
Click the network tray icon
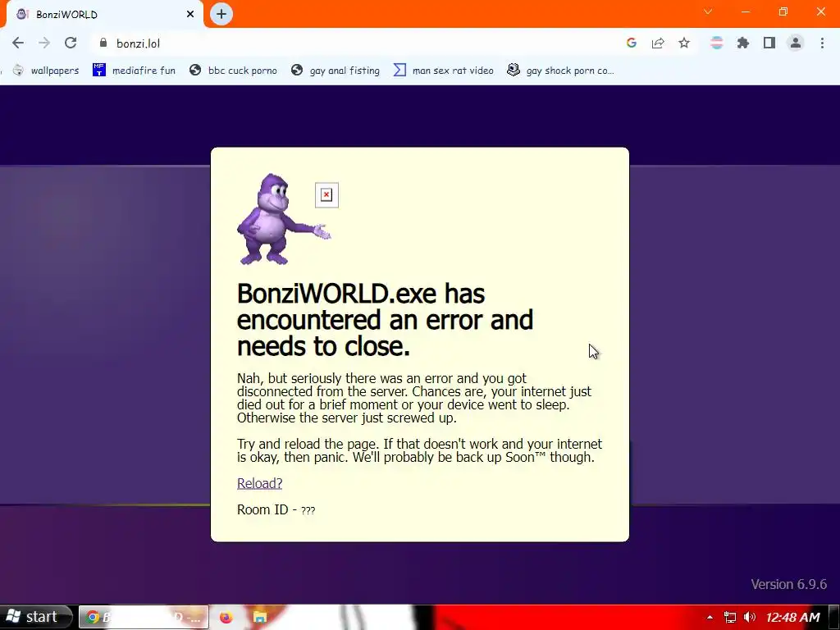click(x=729, y=617)
